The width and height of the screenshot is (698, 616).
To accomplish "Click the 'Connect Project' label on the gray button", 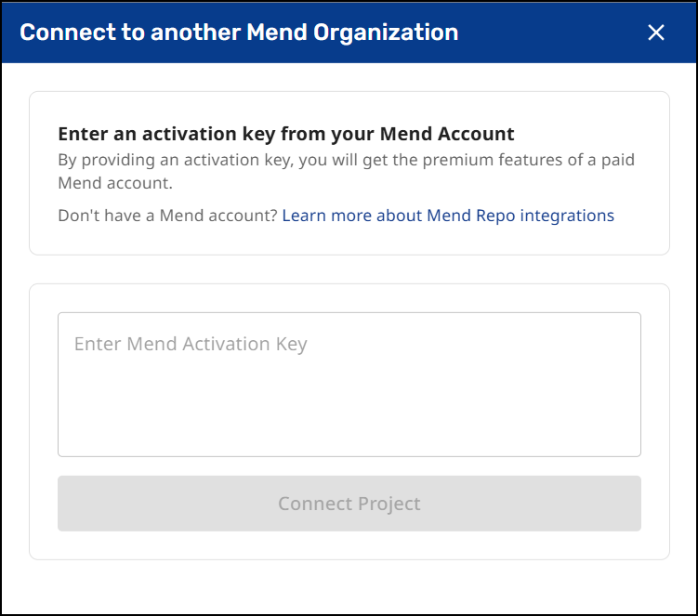I will [x=349, y=504].
